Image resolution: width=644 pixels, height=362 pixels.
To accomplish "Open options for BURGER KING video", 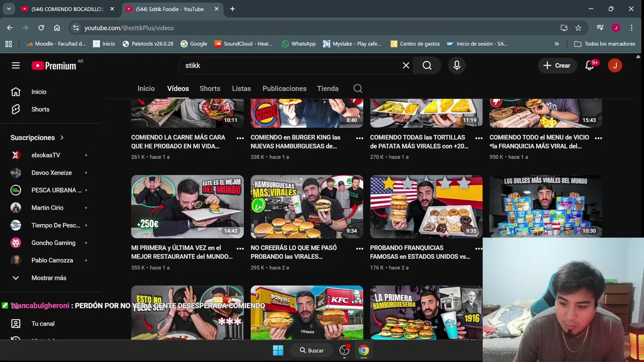I will (360, 138).
